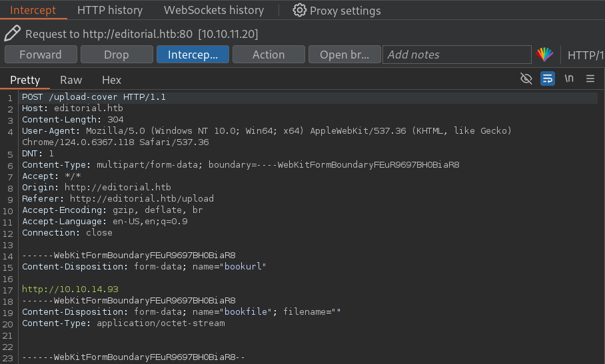Click the Request to http://editorial.htb:80 label
The image size is (605, 364).
(x=142, y=34)
